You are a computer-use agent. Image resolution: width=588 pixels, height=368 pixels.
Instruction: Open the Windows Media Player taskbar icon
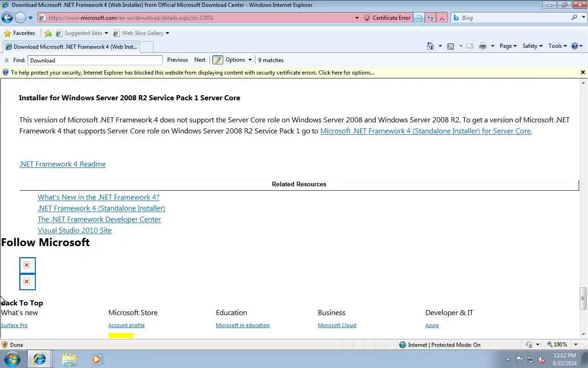point(97,359)
